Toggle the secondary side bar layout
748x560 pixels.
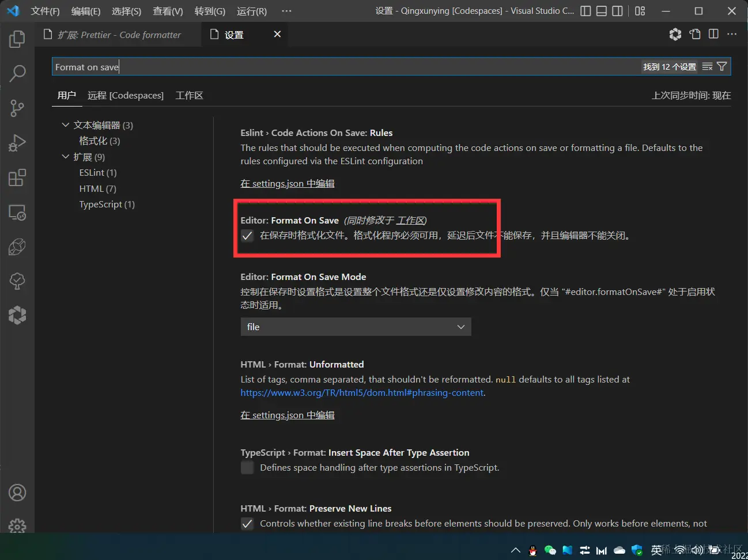(x=617, y=11)
